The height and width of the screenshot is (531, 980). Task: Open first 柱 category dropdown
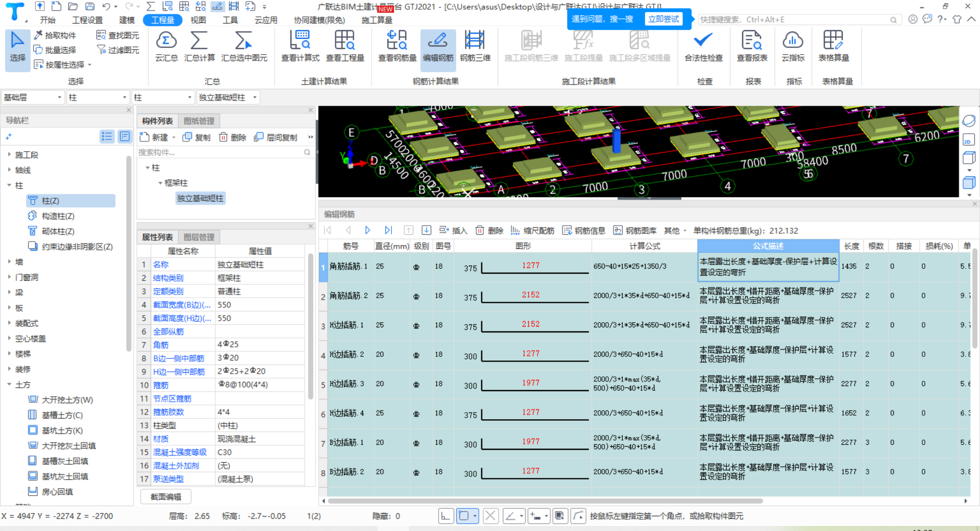click(x=97, y=97)
